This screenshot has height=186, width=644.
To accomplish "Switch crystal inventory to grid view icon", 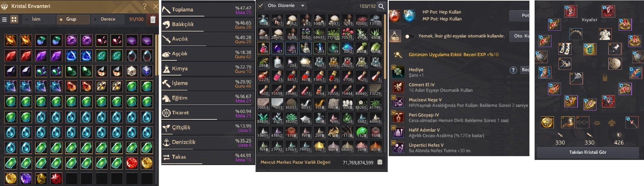I will [x=14, y=20].
